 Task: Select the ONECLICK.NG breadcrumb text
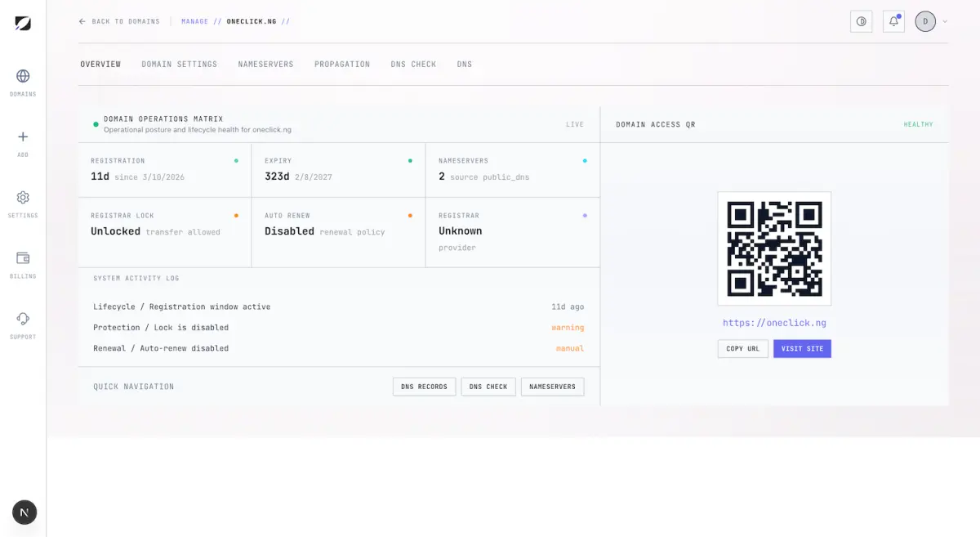252,21
